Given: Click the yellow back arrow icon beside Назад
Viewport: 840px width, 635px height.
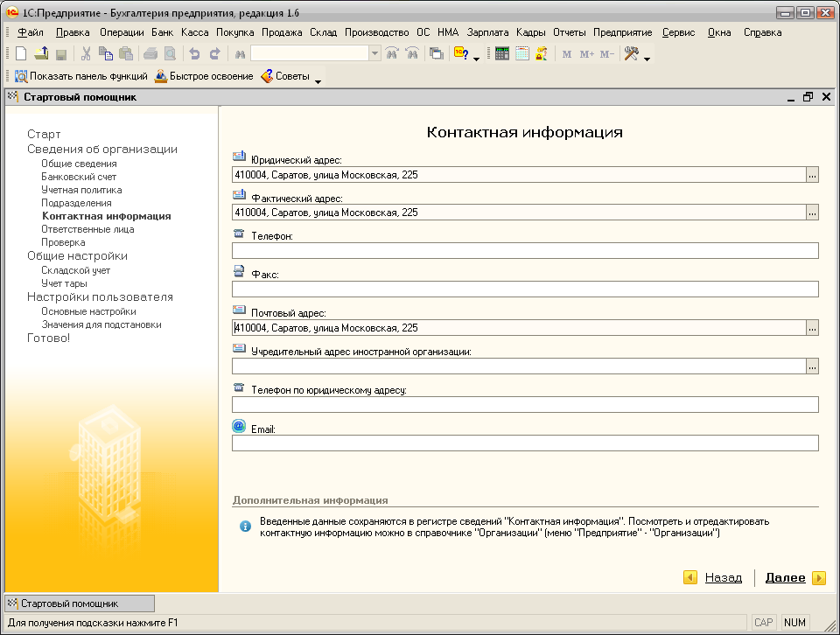Looking at the screenshot, I should click(x=690, y=578).
